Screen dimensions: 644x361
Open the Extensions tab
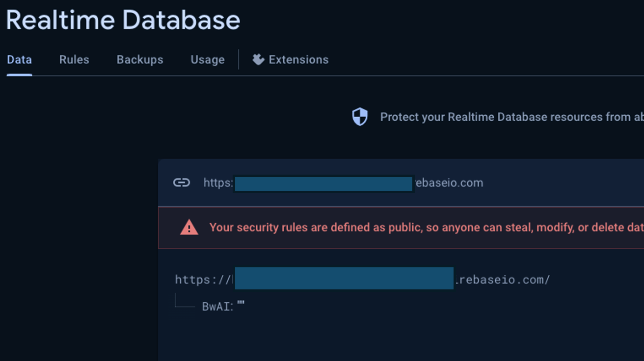pos(290,60)
